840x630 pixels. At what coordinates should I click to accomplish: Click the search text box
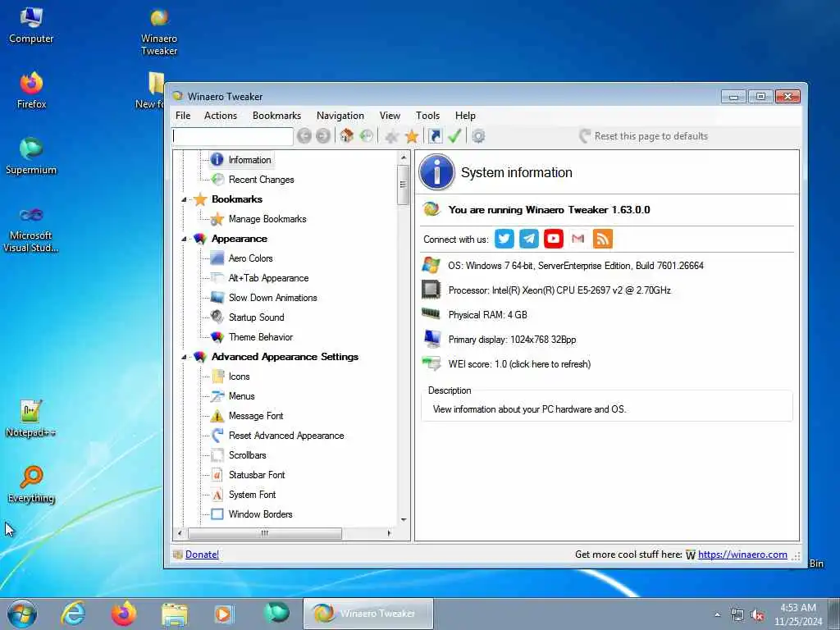(x=232, y=136)
